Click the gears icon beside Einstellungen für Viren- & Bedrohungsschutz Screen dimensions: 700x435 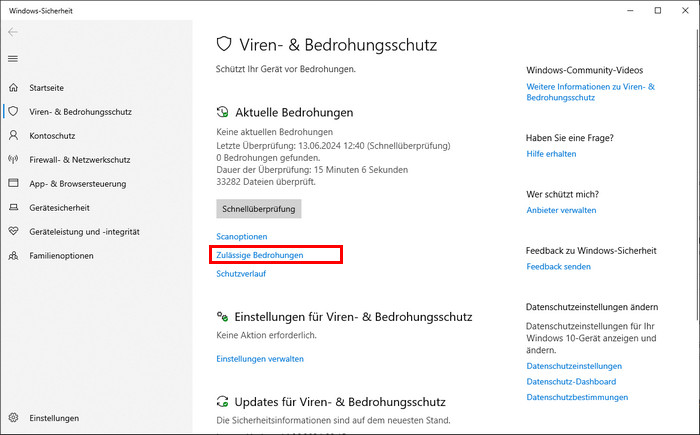222,317
